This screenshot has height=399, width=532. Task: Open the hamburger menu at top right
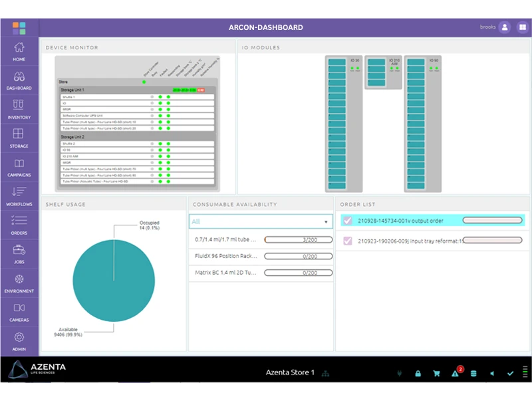coord(522,27)
